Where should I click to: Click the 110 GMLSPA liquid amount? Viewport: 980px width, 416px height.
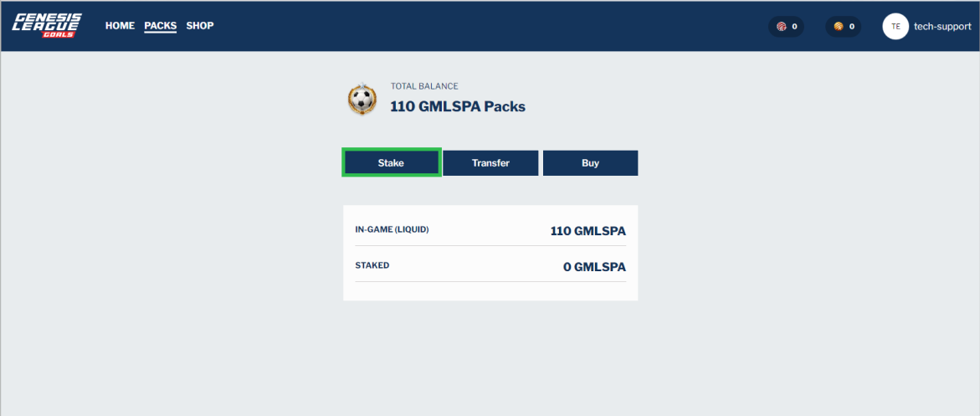tap(587, 231)
